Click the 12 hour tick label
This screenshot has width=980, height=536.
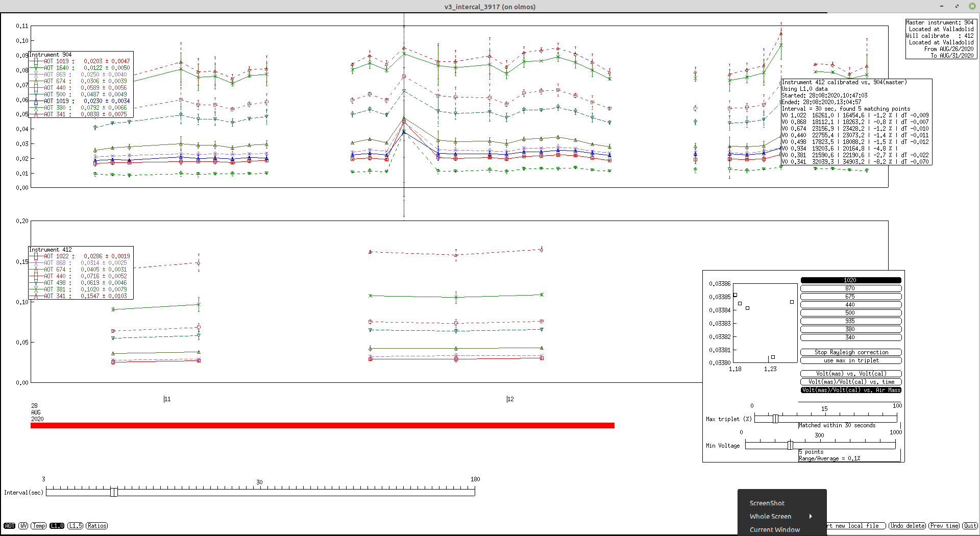510,399
